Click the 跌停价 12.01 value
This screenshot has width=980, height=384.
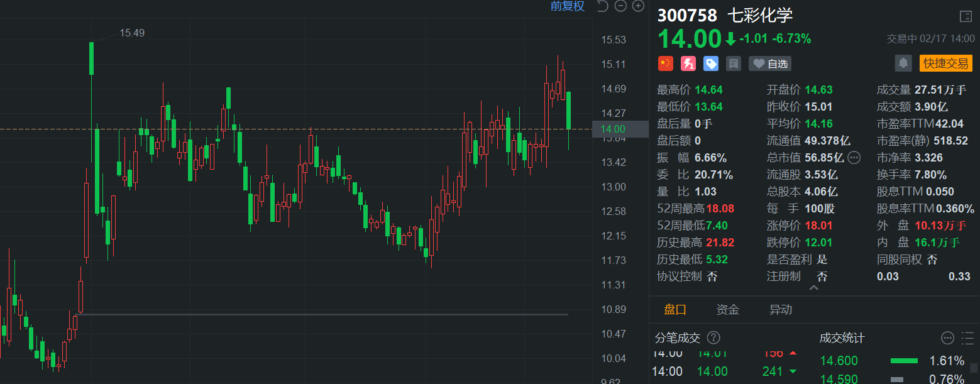point(819,243)
